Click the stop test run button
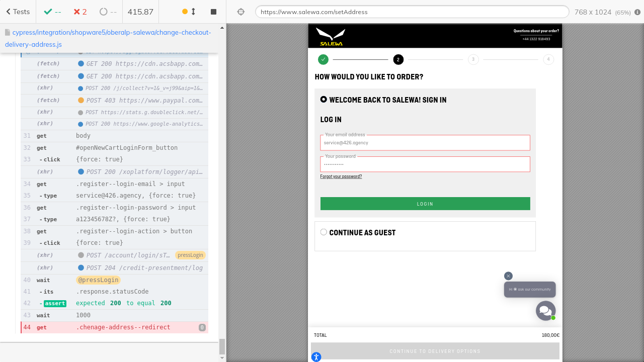The width and height of the screenshot is (644, 362). point(213,12)
